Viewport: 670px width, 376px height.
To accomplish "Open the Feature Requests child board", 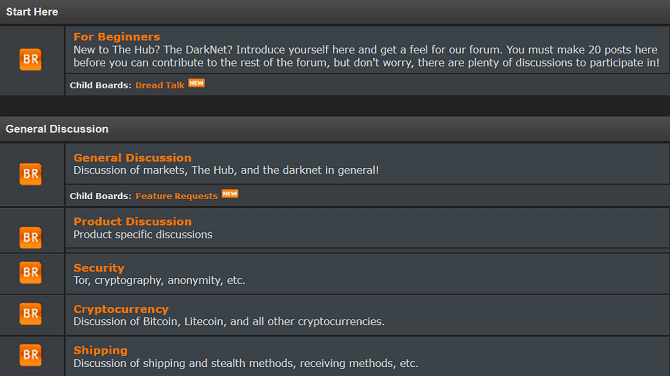I will (176, 196).
